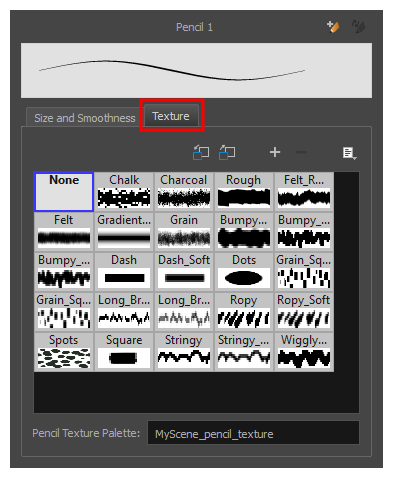Viewport: 393px width, 478px height.
Task: Add a new texture with plus icon
Action: coord(275,152)
